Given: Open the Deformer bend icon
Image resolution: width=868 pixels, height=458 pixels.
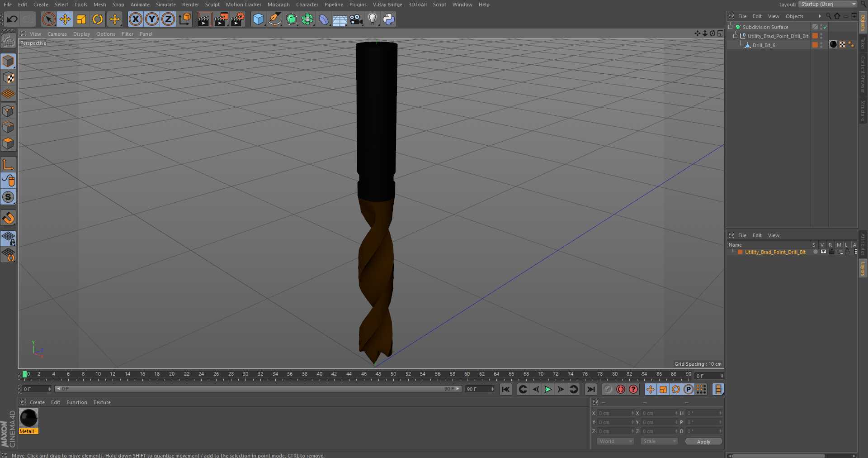Looking at the screenshot, I should click(324, 19).
